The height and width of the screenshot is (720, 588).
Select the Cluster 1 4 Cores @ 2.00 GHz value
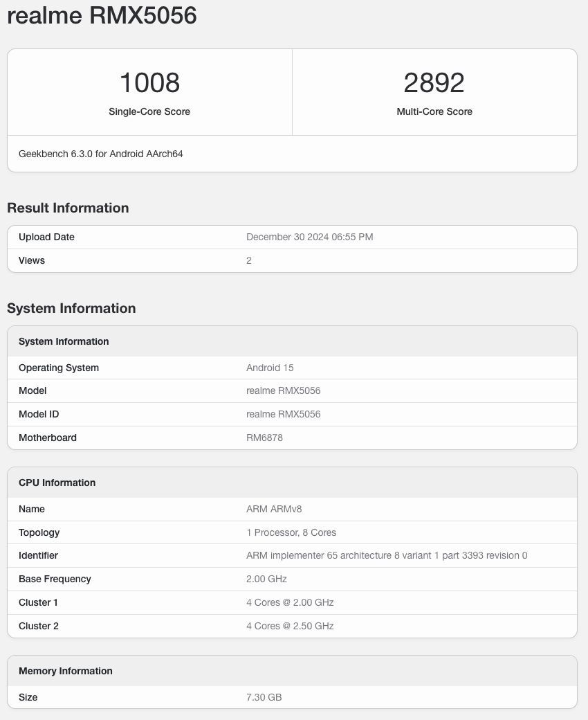(x=290, y=602)
